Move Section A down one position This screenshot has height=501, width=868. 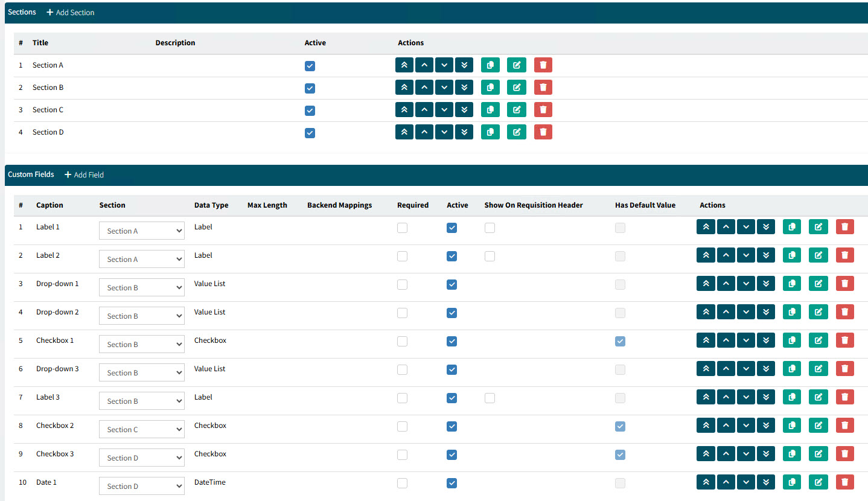pos(444,65)
